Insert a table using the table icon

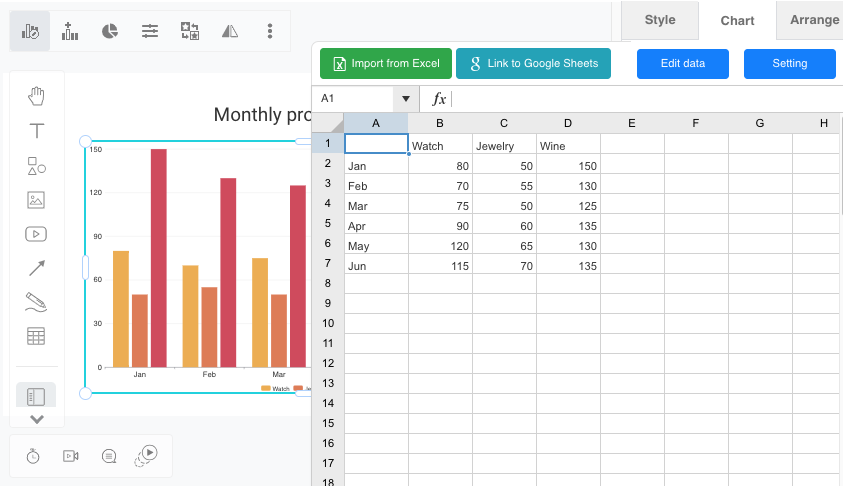37,336
